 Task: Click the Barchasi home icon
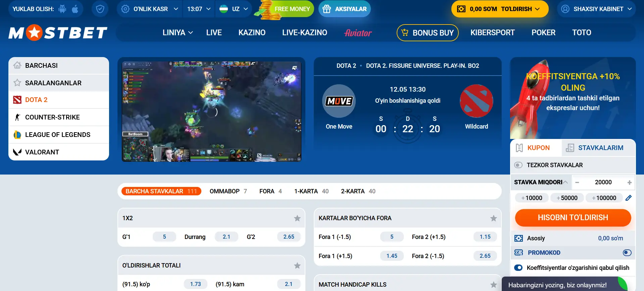point(17,65)
